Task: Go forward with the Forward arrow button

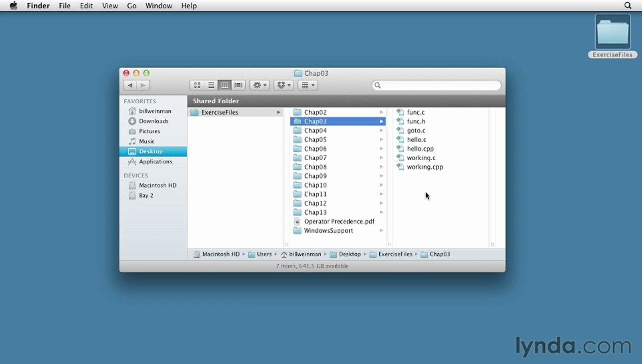Action: click(x=143, y=85)
